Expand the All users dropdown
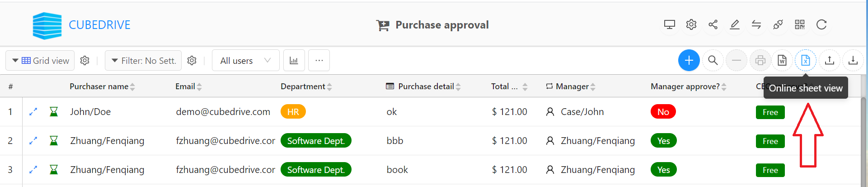This screenshot has height=187, width=868. (246, 60)
